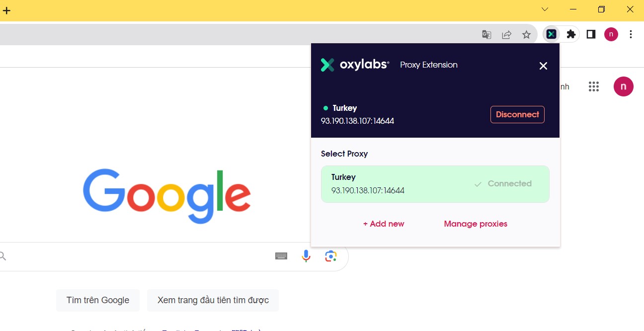Screen dimensions: 644x331
Task: Toggle the browser side panel icon
Action: [591, 34]
